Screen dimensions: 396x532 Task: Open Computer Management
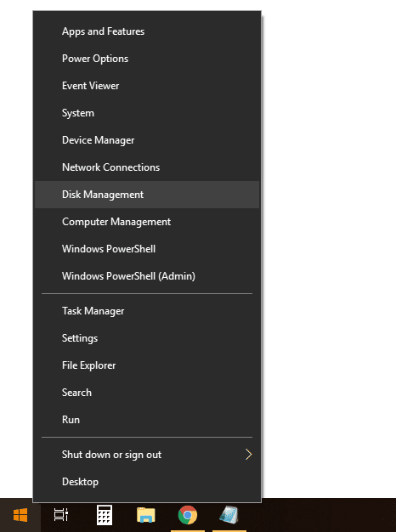147,222
